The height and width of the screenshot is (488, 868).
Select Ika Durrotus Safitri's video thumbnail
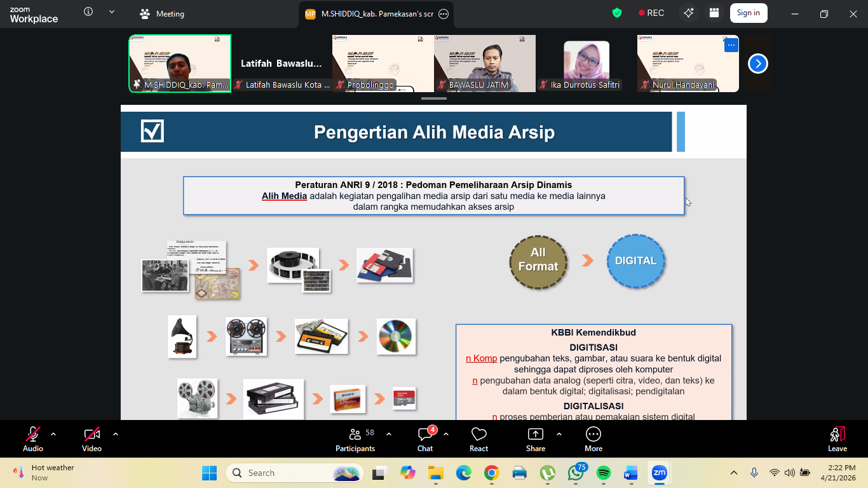586,64
